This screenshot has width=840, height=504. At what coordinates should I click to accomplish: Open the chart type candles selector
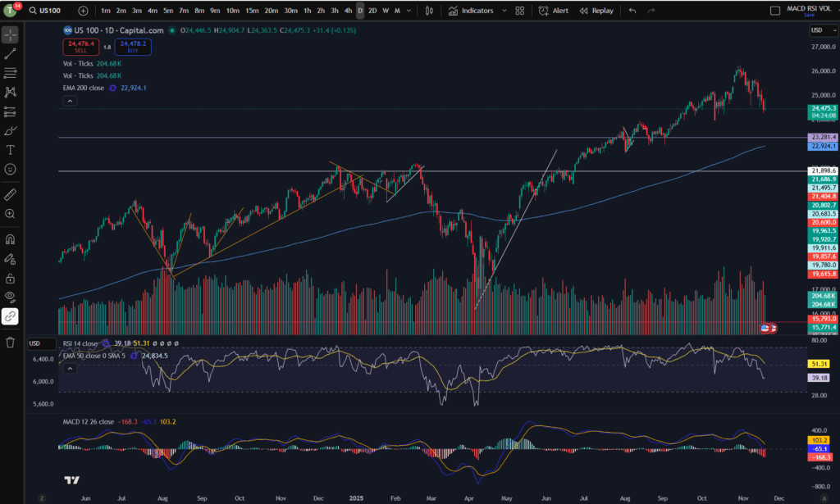[429, 11]
